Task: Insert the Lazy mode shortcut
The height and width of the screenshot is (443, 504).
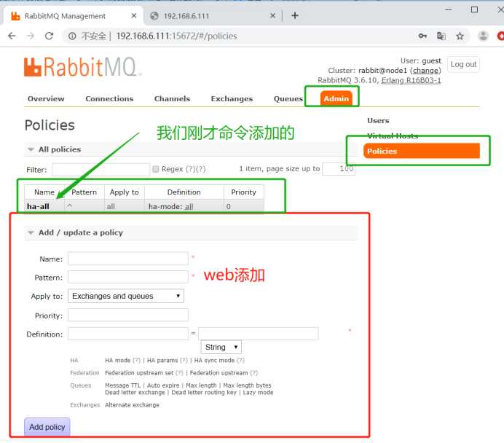Action: (258, 393)
